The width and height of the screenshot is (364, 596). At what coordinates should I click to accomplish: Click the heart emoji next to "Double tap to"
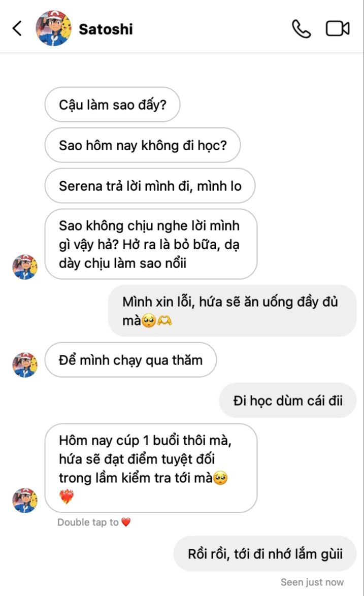point(126,522)
